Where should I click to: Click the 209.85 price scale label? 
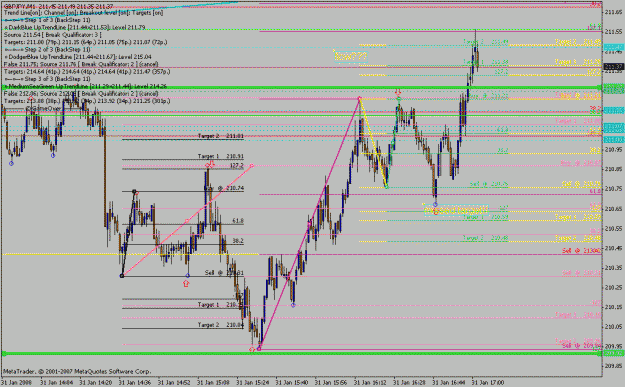[613, 365]
